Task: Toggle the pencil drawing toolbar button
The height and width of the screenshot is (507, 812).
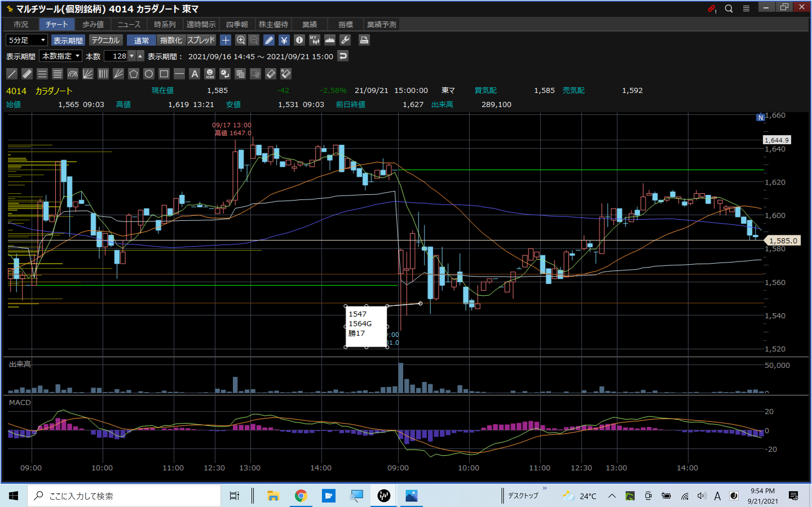Action: pyautogui.click(x=269, y=40)
